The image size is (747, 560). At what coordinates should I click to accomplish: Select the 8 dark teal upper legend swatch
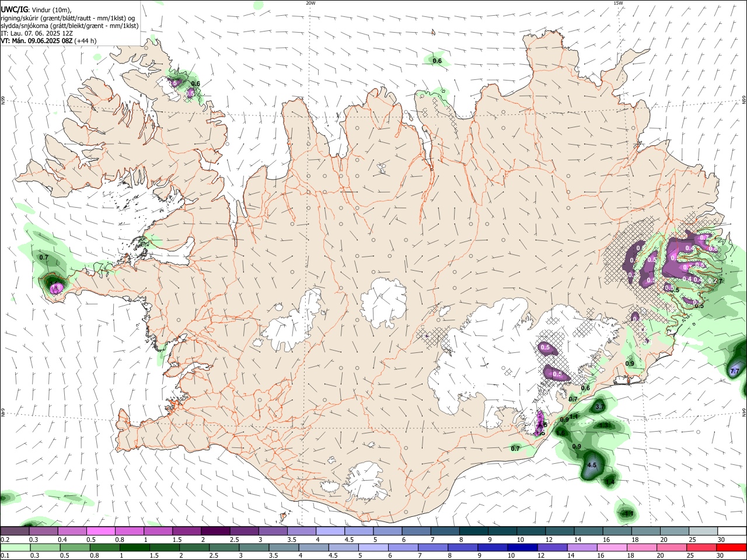[x=473, y=531]
